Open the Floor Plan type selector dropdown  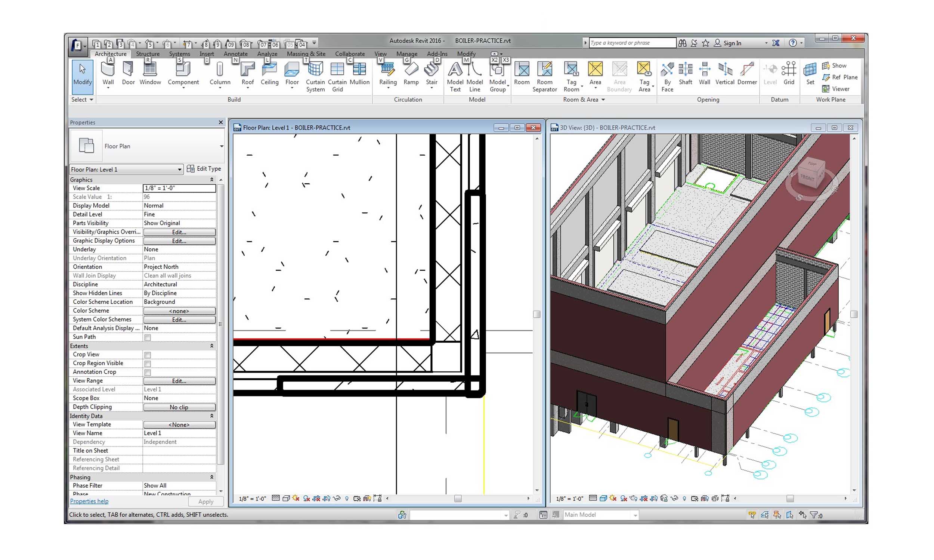pyautogui.click(x=179, y=169)
